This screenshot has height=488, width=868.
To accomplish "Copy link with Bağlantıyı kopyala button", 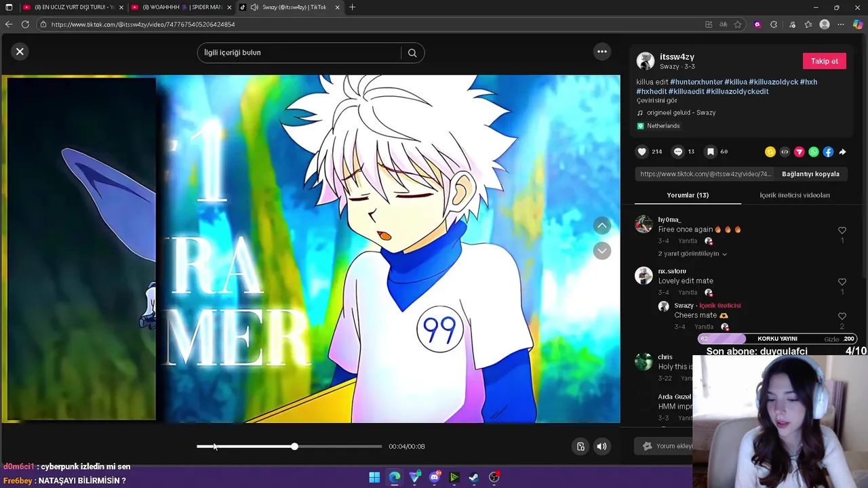I will coord(810,174).
